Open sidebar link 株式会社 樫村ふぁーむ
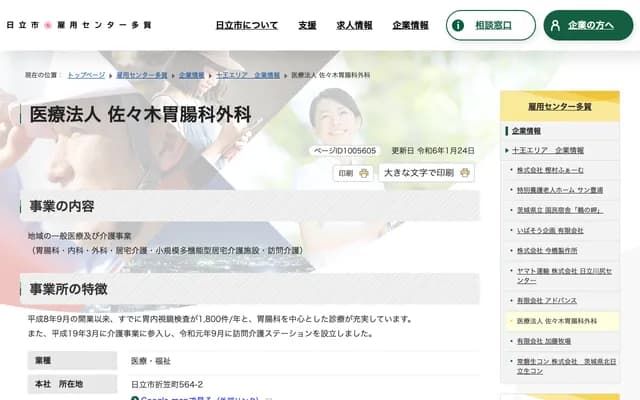640x400 pixels. pos(550,170)
